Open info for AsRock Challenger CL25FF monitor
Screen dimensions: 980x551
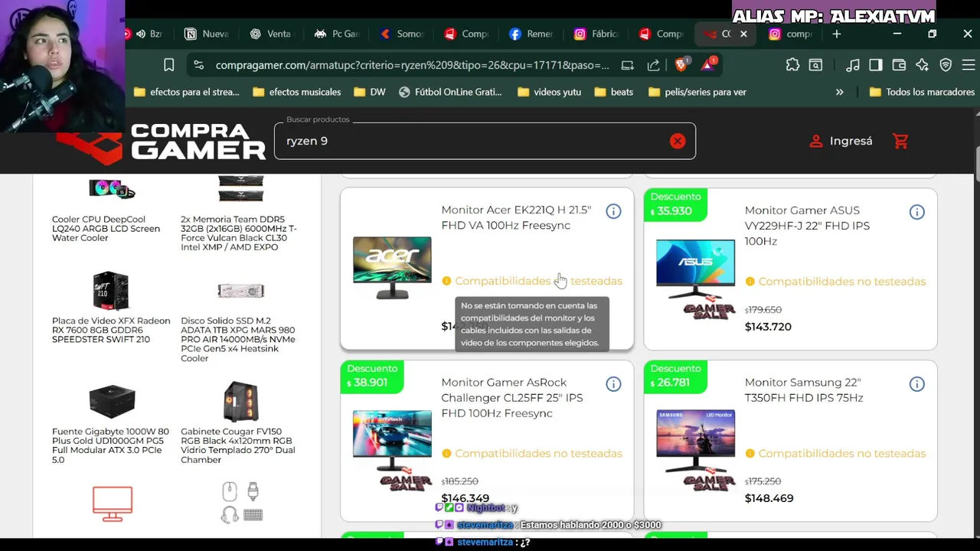pyautogui.click(x=613, y=384)
